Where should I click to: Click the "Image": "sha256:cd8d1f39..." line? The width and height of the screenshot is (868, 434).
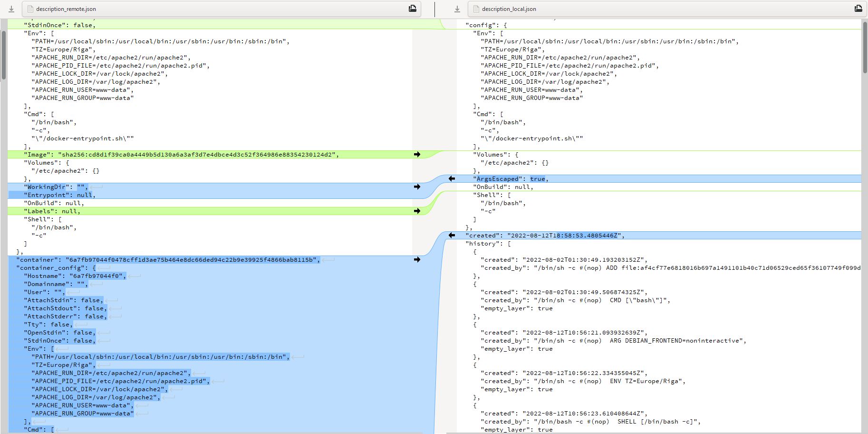pos(182,155)
